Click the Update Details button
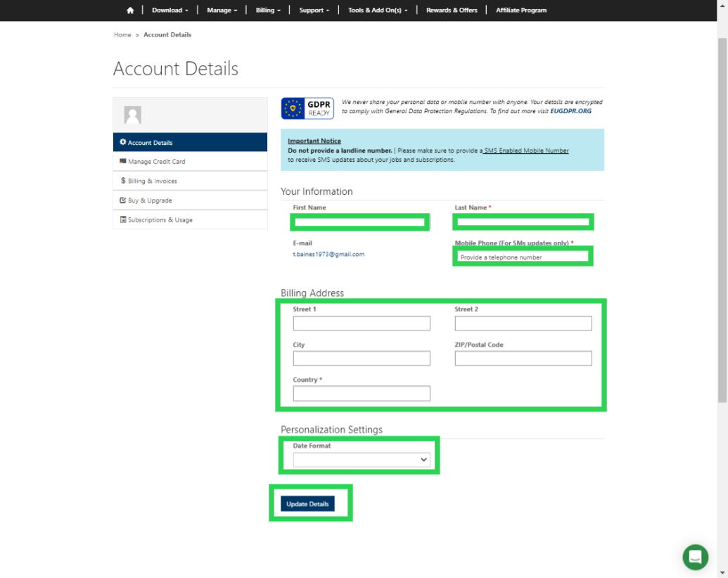Viewport: 728px width, 578px height. click(307, 503)
